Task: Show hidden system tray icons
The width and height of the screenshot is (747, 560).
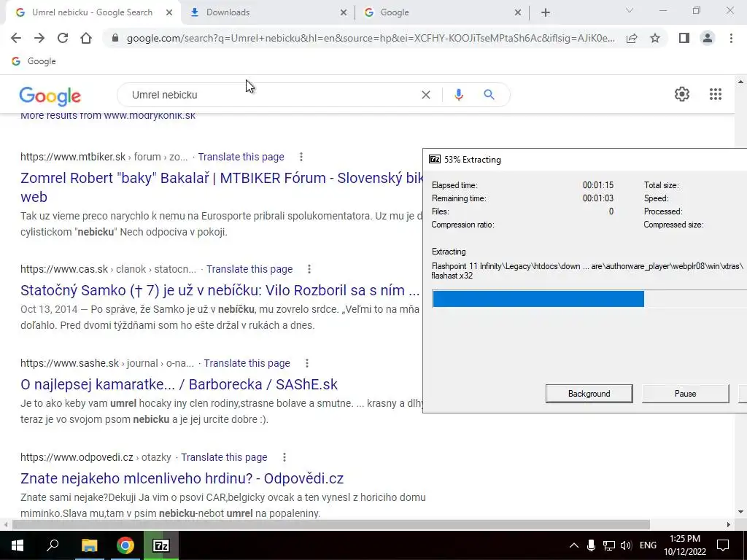Action: click(573, 545)
